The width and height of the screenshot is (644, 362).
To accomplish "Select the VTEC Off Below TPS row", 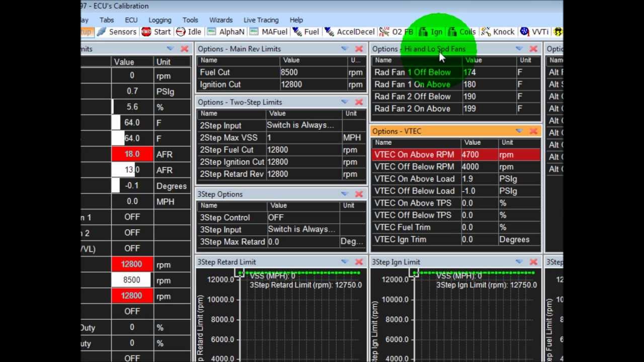I will 456,215.
